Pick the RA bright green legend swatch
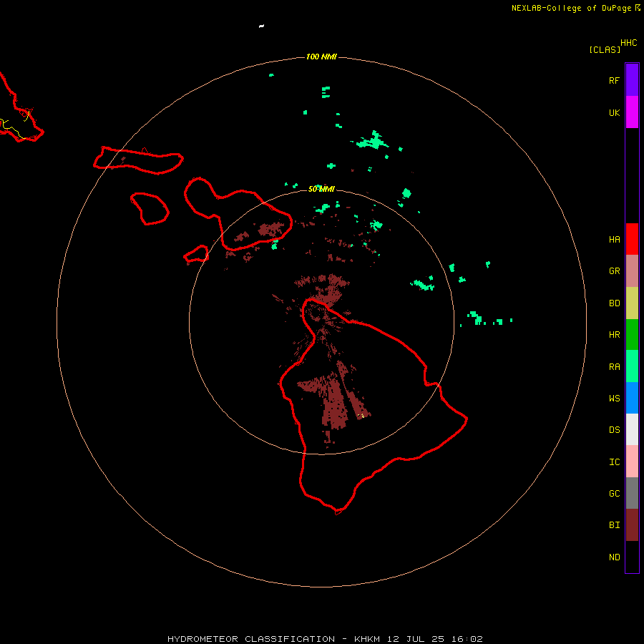Viewport: 644px width, 644px height. pyautogui.click(x=632, y=366)
